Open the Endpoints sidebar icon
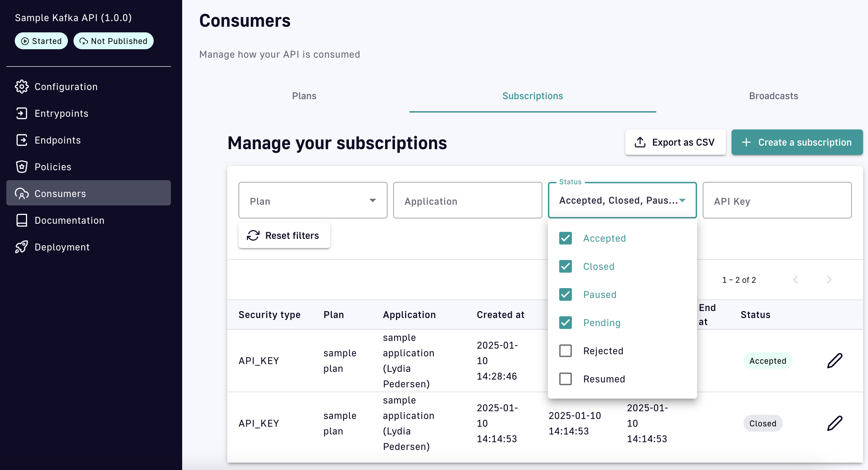868x470 pixels. 21,140
